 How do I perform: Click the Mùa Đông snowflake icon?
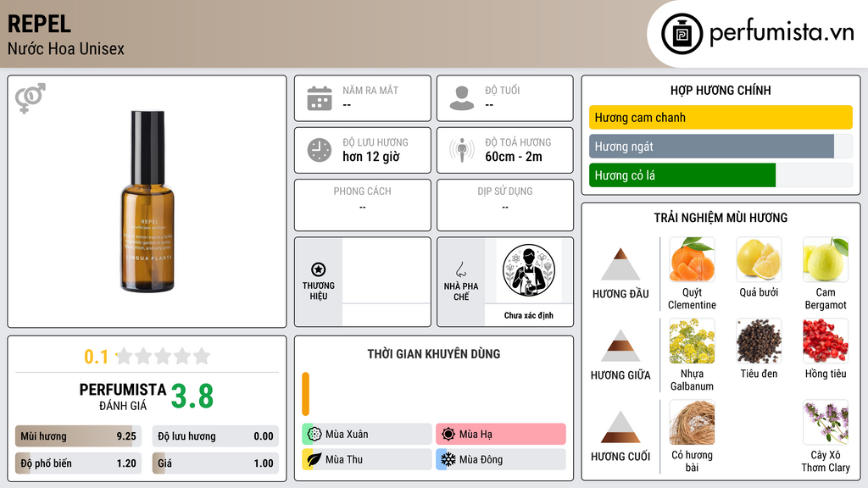click(x=448, y=459)
